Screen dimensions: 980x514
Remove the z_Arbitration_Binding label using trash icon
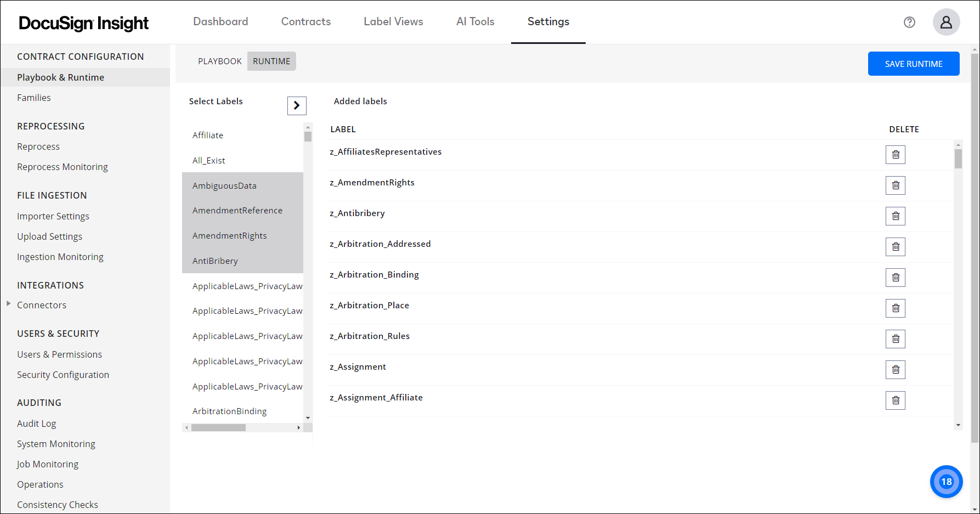(895, 277)
